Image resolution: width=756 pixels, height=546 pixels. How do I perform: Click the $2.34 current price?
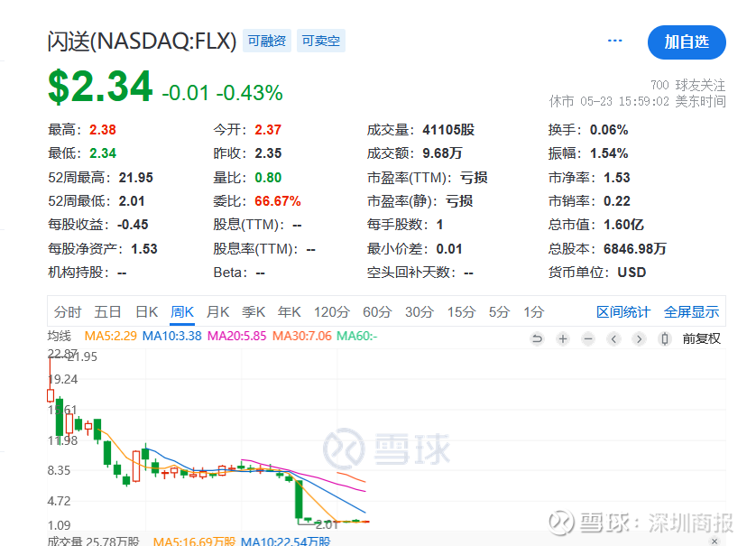100,87
